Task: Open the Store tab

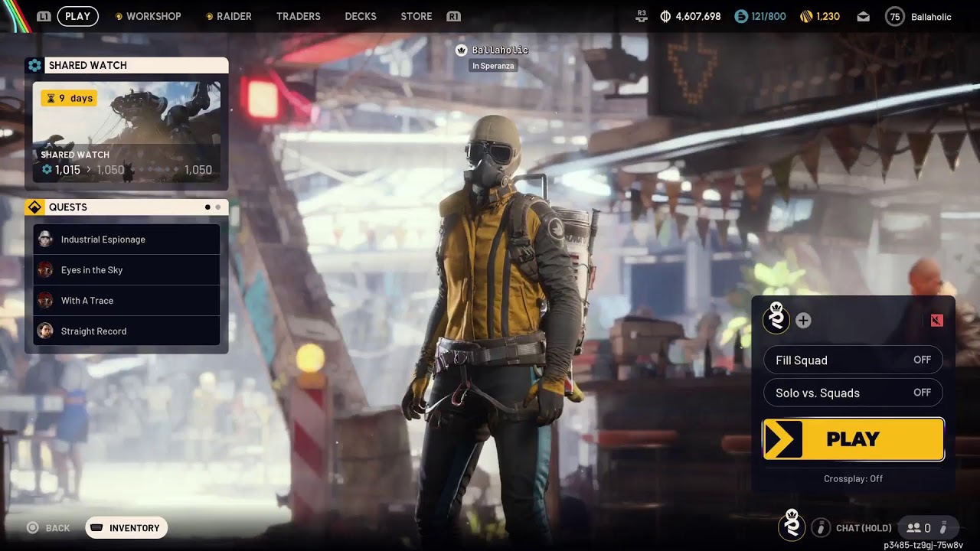Action: click(x=416, y=16)
